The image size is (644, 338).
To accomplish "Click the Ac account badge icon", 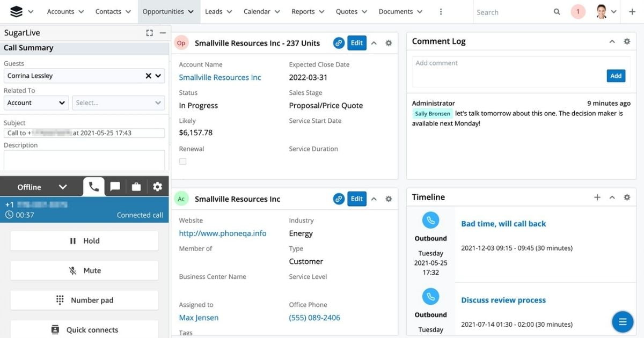I will point(181,199).
